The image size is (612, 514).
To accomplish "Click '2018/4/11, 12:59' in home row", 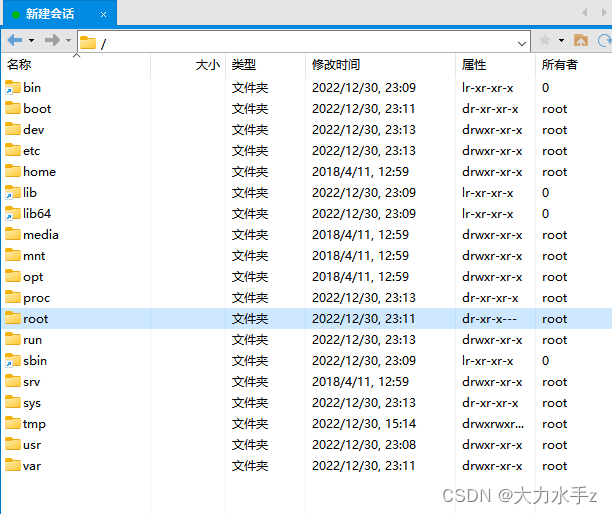I will (360, 172).
